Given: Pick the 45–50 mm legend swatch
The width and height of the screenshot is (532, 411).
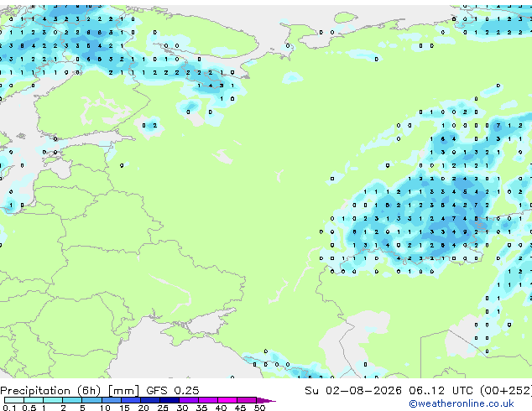Looking at the screenshot, I should point(247,400).
